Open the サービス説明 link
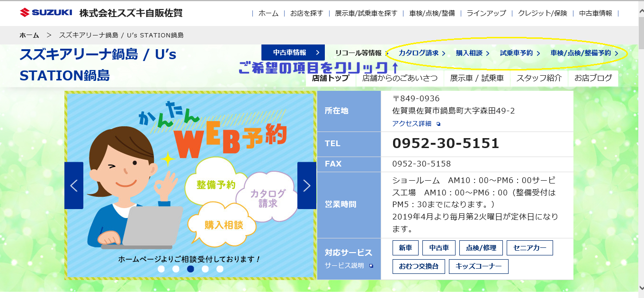Screen dimensions: 644x298 click(344, 266)
